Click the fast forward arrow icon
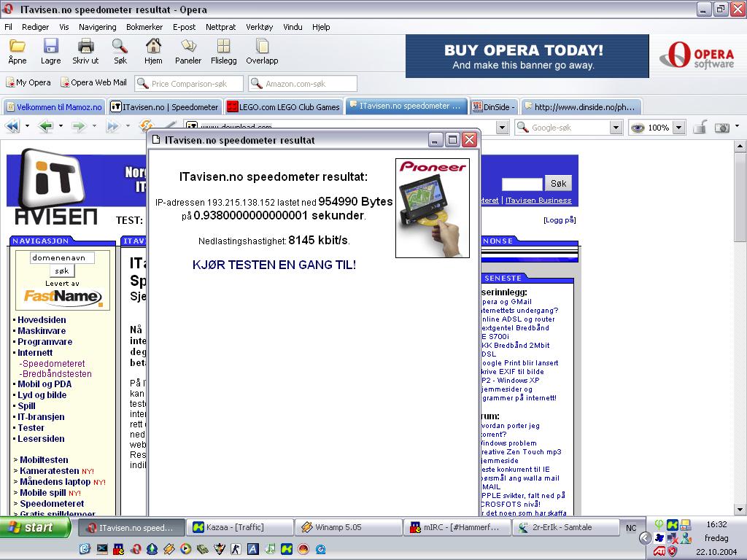 pyautogui.click(x=113, y=127)
